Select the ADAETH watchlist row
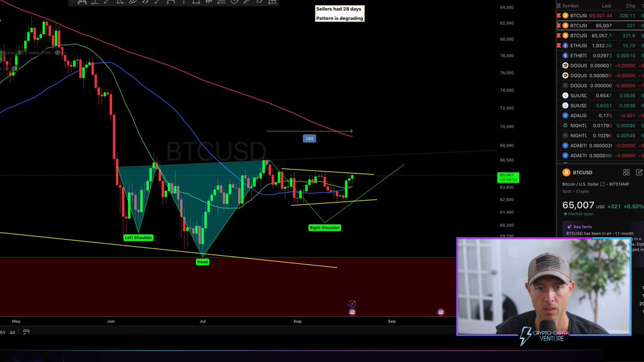 (x=600, y=156)
